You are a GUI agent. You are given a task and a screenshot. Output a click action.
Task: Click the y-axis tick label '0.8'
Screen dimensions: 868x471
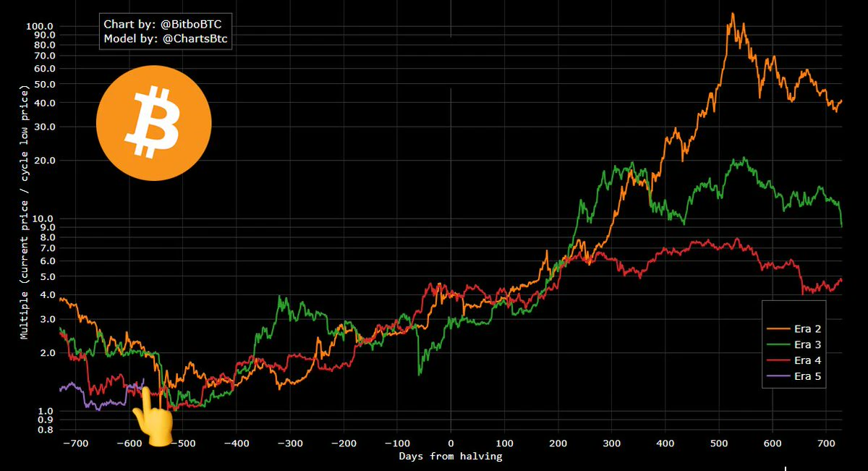(x=46, y=430)
